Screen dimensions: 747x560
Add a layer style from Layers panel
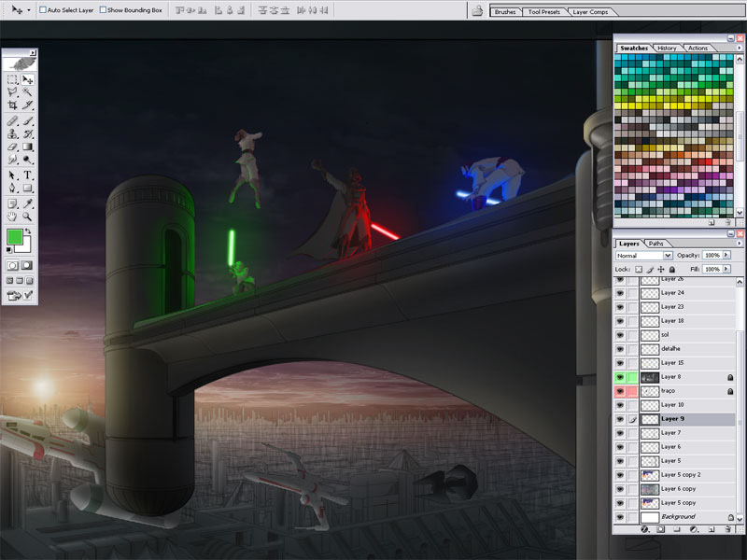pyautogui.click(x=644, y=529)
